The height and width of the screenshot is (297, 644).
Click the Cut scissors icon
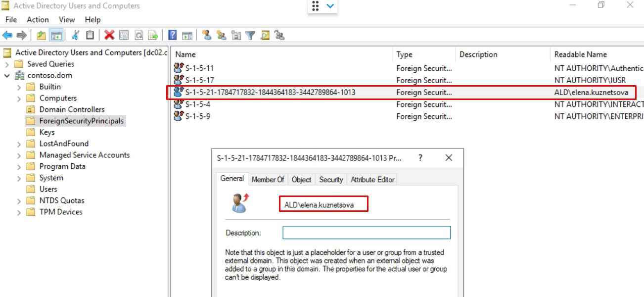(76, 35)
